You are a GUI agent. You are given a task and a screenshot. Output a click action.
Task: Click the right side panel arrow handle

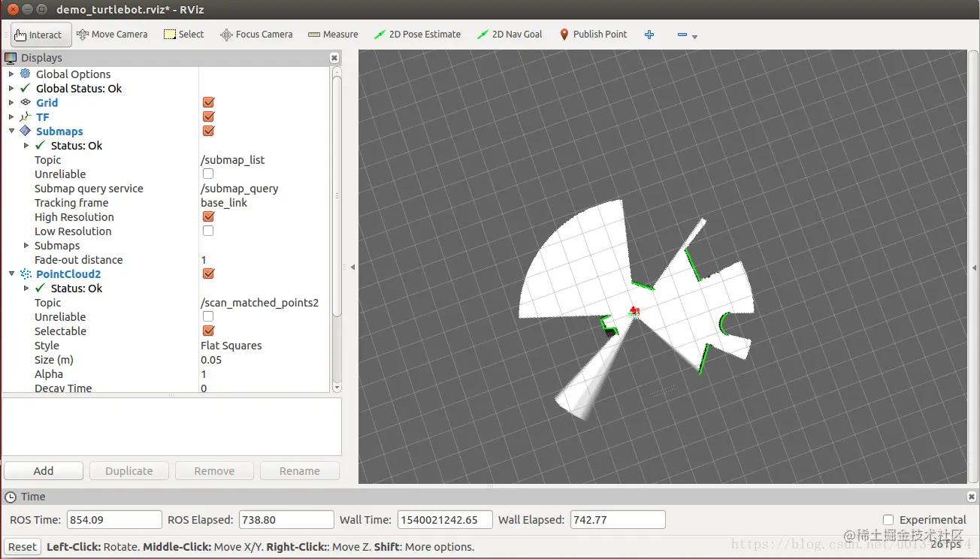click(x=975, y=267)
